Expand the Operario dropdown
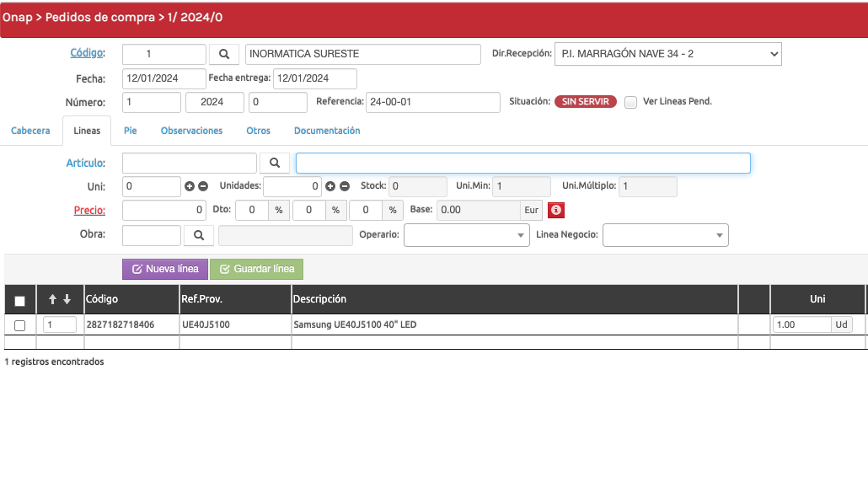This screenshot has width=868, height=477. tap(467, 235)
